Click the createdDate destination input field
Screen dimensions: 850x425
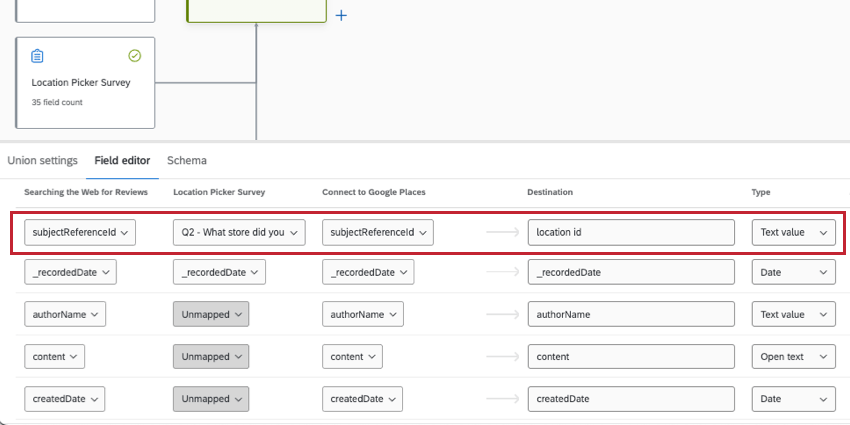(630, 397)
